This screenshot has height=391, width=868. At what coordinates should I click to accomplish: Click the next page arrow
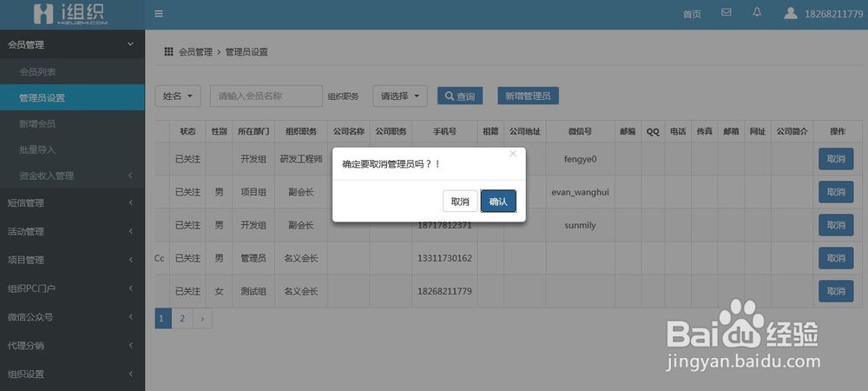(202, 319)
